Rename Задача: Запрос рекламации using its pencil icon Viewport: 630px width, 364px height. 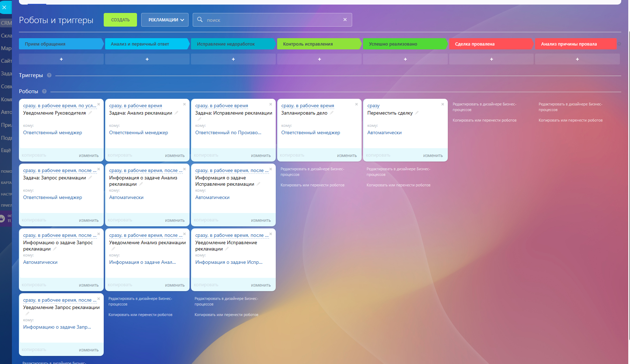point(90,178)
